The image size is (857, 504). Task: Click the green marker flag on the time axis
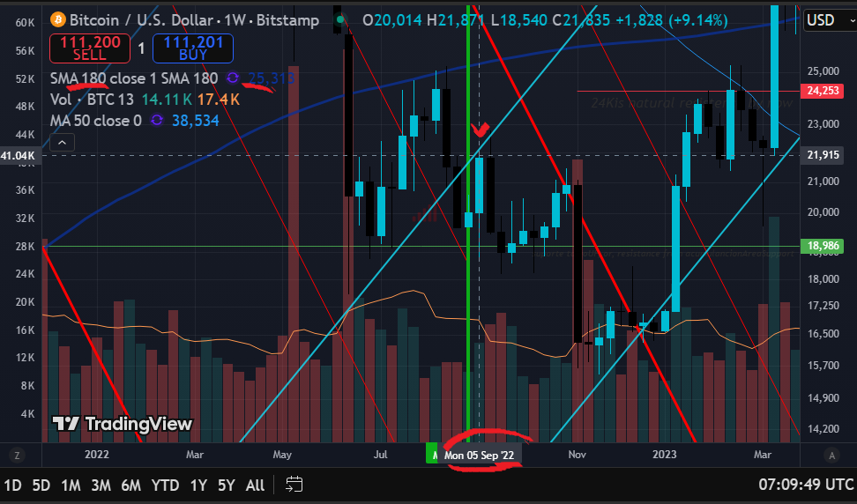(x=432, y=453)
